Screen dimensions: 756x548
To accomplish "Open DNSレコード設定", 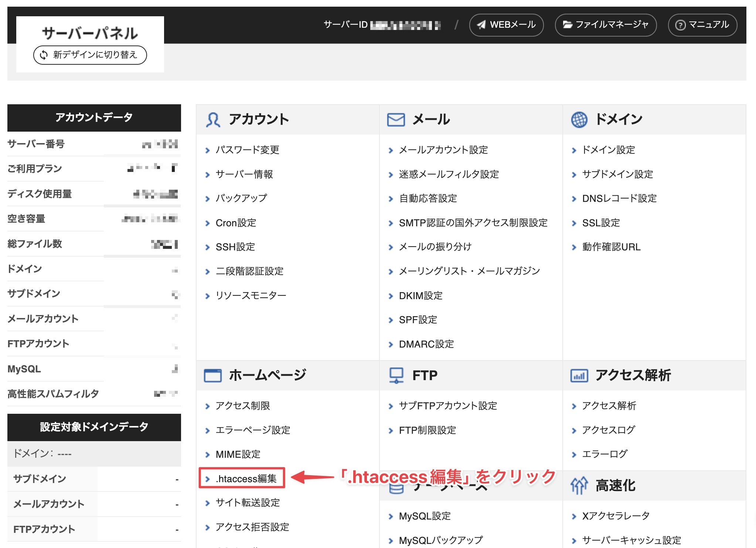I will tap(619, 198).
